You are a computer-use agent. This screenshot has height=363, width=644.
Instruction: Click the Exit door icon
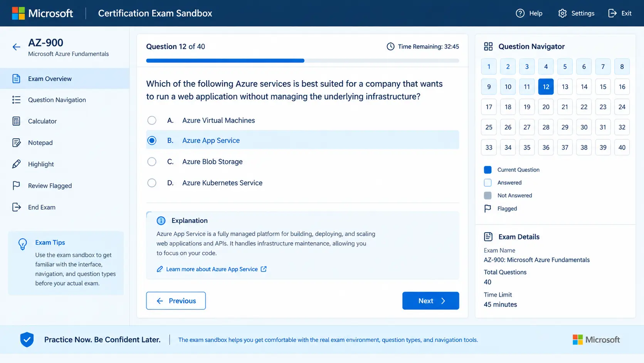tap(612, 13)
